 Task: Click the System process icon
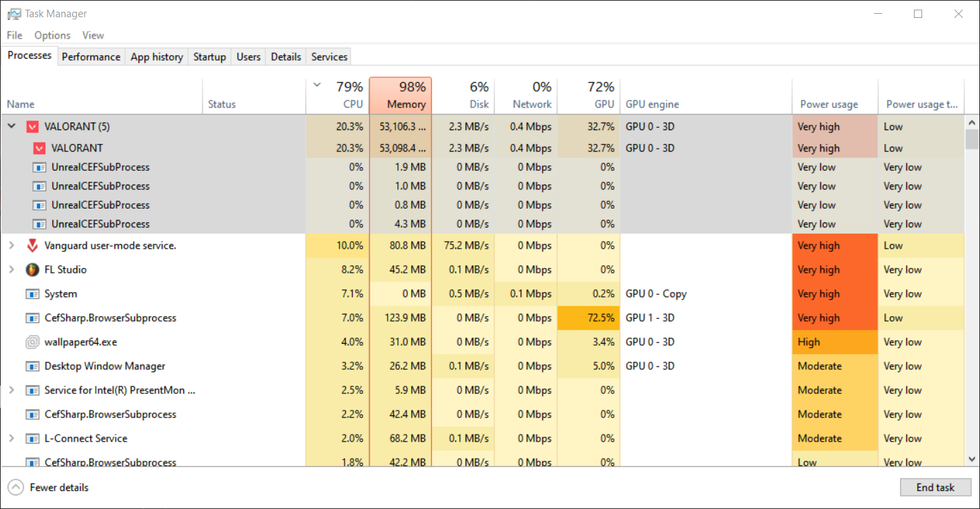tap(32, 294)
